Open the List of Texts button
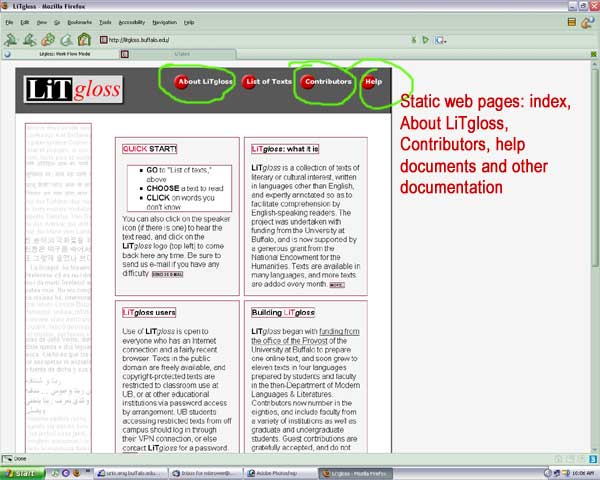The width and height of the screenshot is (600, 480). point(267,82)
